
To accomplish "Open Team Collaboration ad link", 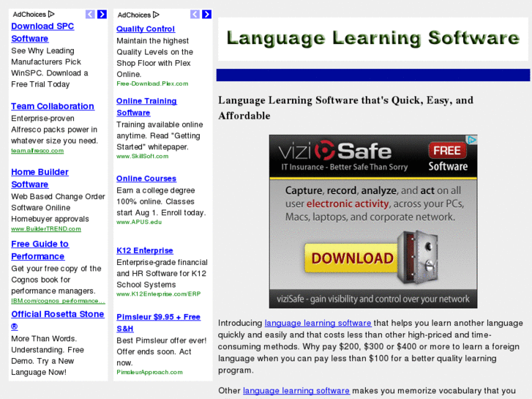I will click(53, 106).
